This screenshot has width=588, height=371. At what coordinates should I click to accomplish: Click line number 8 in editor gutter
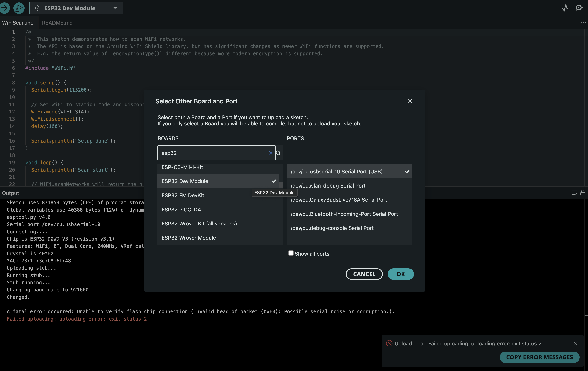[14, 83]
